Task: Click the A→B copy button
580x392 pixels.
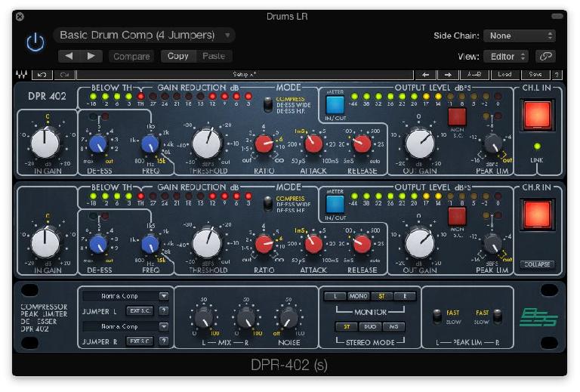Action: (474, 75)
